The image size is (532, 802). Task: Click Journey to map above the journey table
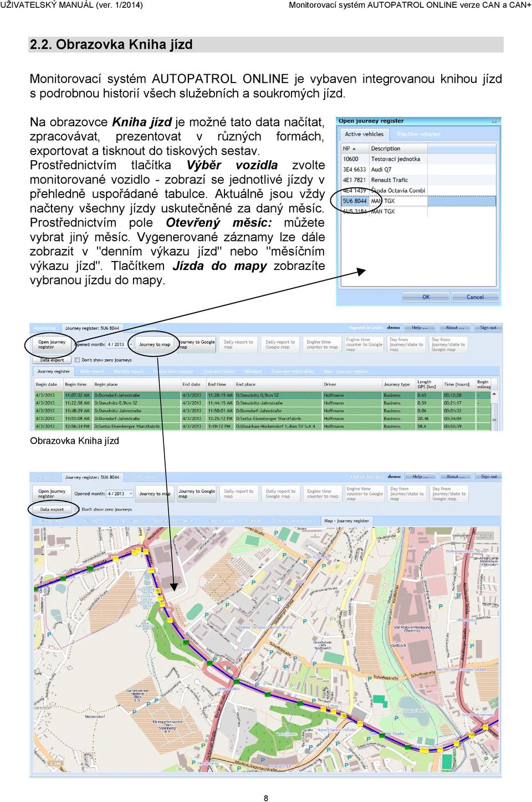pyautogui.click(x=155, y=344)
